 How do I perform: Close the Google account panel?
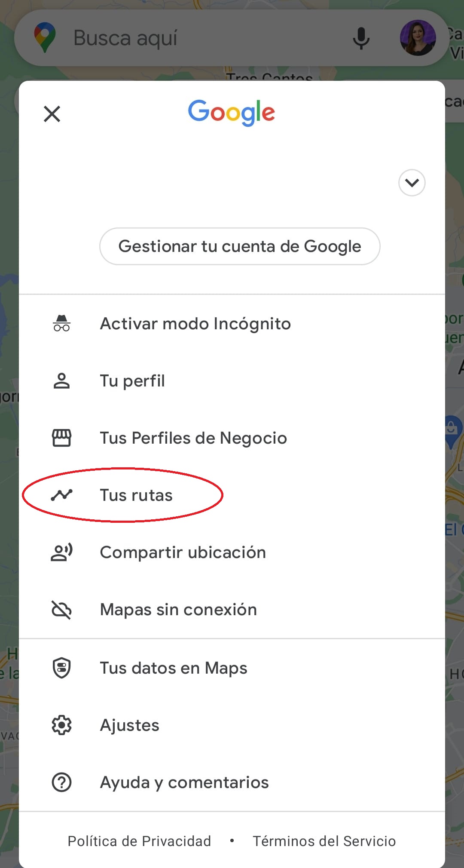tap(52, 114)
